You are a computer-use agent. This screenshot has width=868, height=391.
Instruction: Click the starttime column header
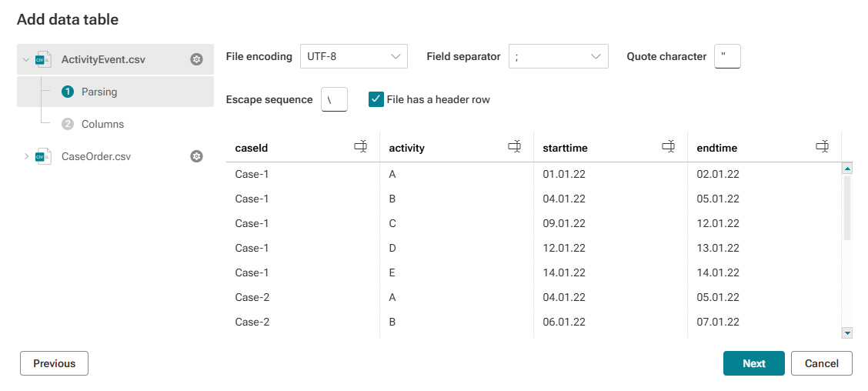[610, 147]
